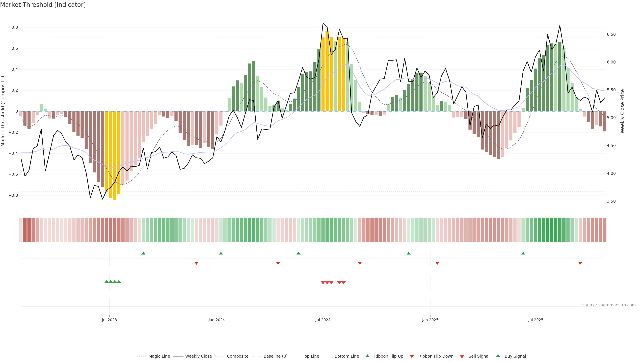Click the Sell Signal legend marker icon
644x362 pixels.
pyautogui.click(x=462, y=356)
